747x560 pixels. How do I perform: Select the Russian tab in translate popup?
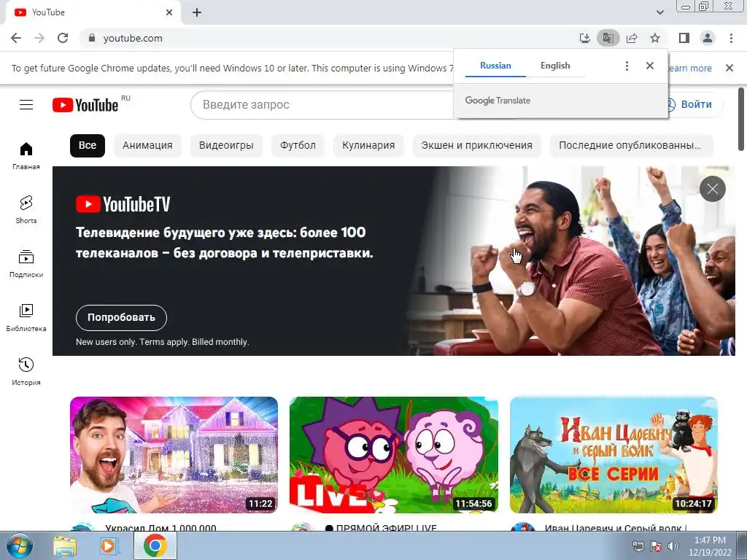[495, 66]
